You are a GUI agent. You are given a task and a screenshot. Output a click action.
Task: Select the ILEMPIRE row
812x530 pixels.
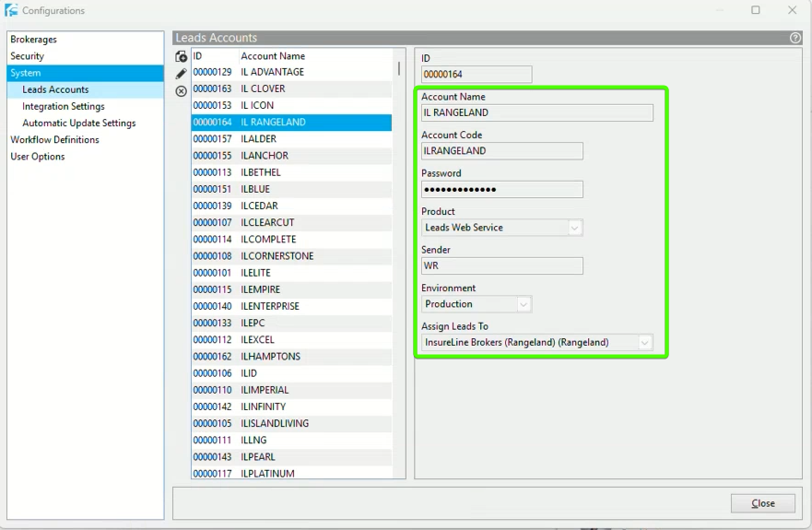coord(291,289)
